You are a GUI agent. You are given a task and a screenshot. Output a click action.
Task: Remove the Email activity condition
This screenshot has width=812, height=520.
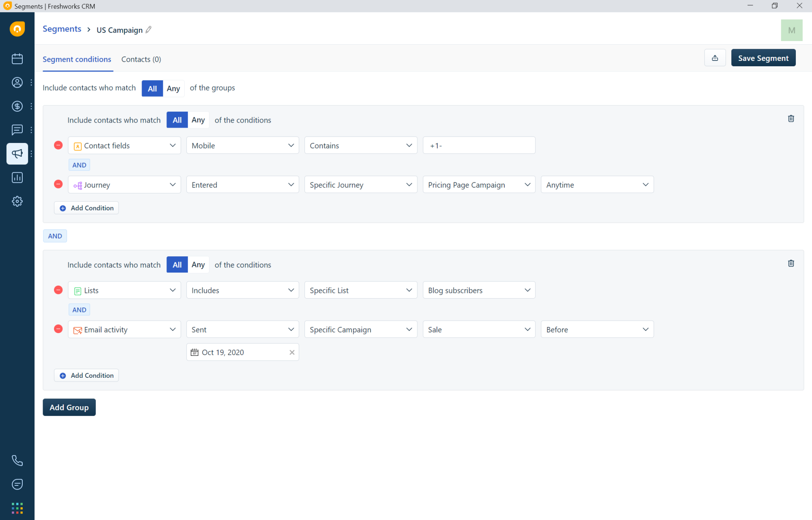pyautogui.click(x=58, y=329)
